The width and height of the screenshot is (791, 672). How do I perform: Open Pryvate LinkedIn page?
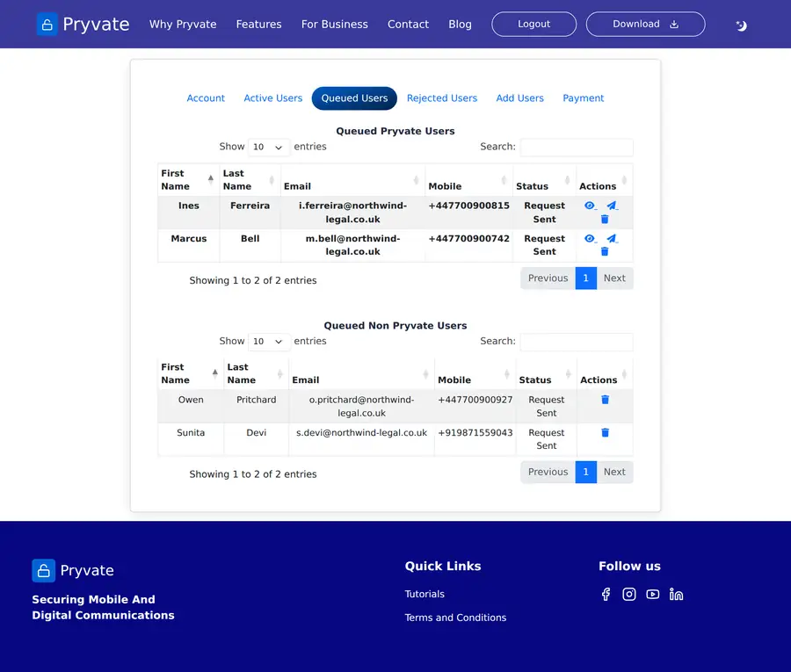pyautogui.click(x=676, y=594)
